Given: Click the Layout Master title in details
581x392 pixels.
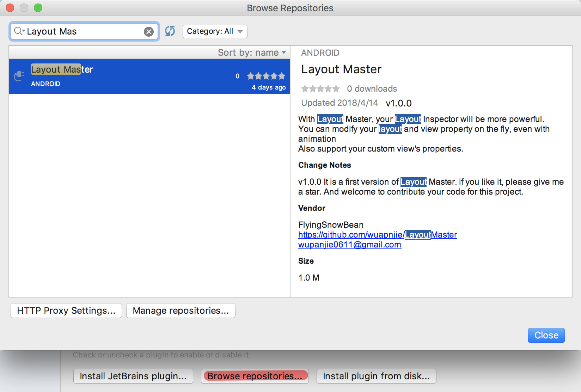Looking at the screenshot, I should (341, 69).
